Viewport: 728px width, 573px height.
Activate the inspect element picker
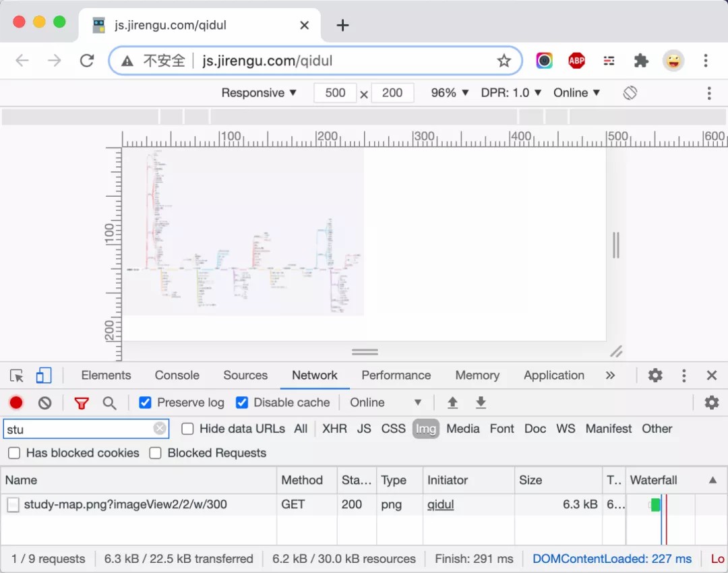coord(17,375)
